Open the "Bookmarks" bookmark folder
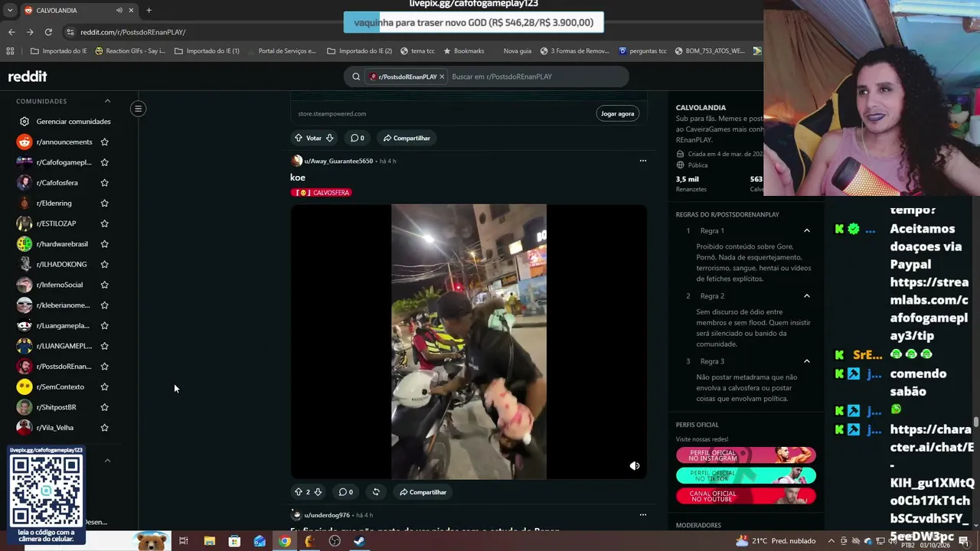 [x=463, y=51]
